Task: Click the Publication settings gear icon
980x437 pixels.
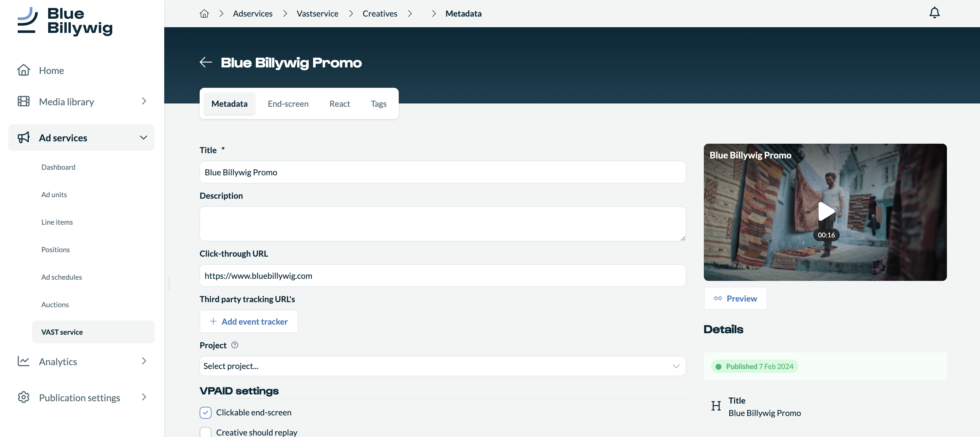Action: pyautogui.click(x=24, y=397)
